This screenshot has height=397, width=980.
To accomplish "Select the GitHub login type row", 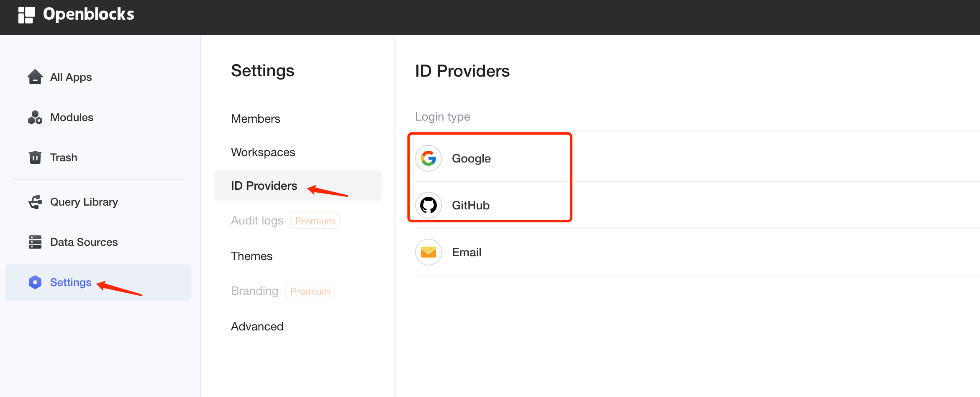I will pos(470,205).
